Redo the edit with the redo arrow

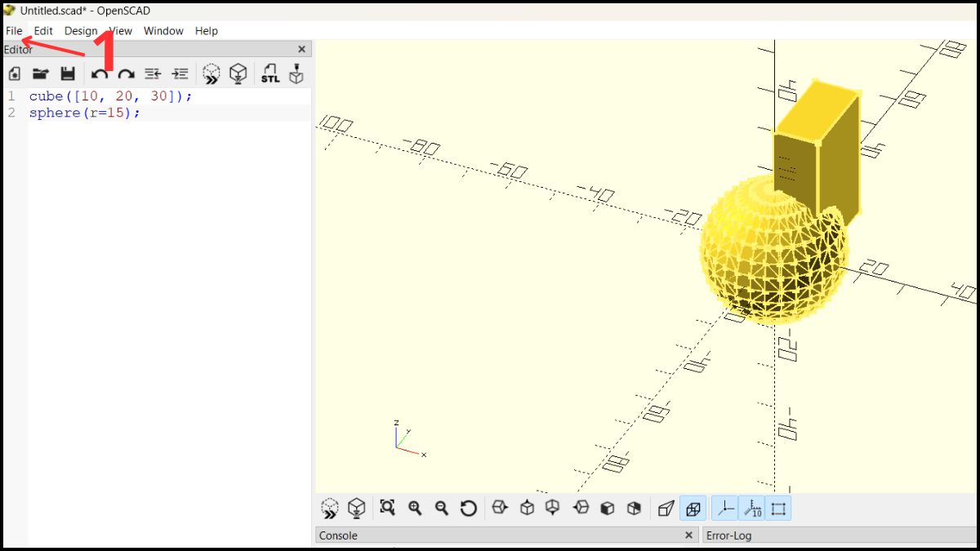[x=126, y=73]
